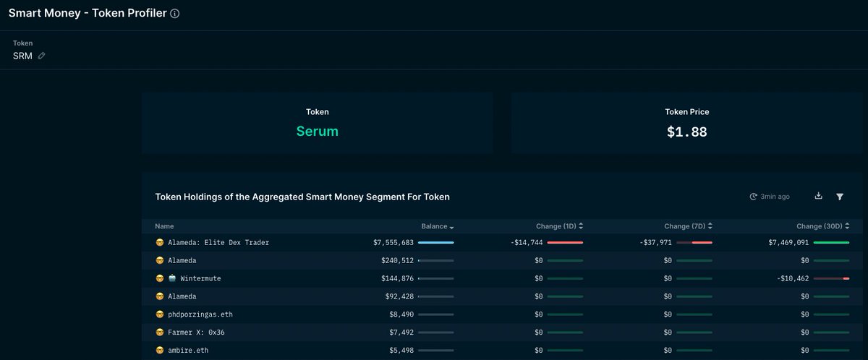The width and height of the screenshot is (868, 360).
Task: Click the -$14,744 1D change value
Action: [x=527, y=242]
